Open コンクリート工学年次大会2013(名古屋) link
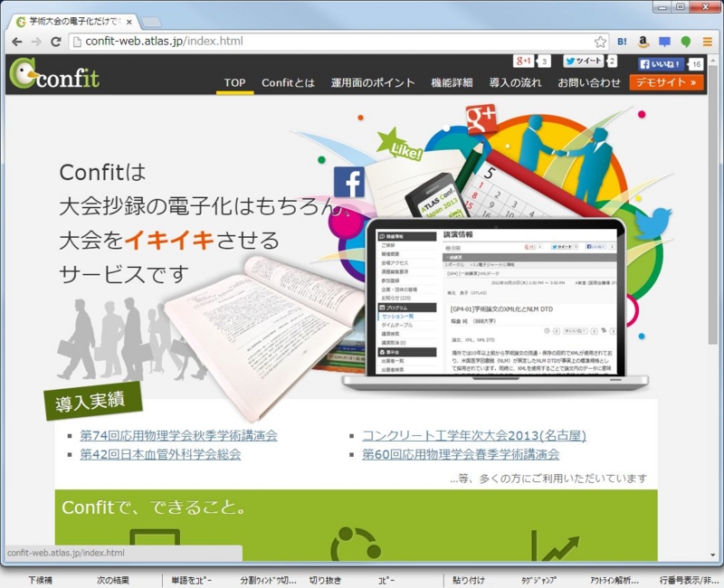 click(x=473, y=435)
